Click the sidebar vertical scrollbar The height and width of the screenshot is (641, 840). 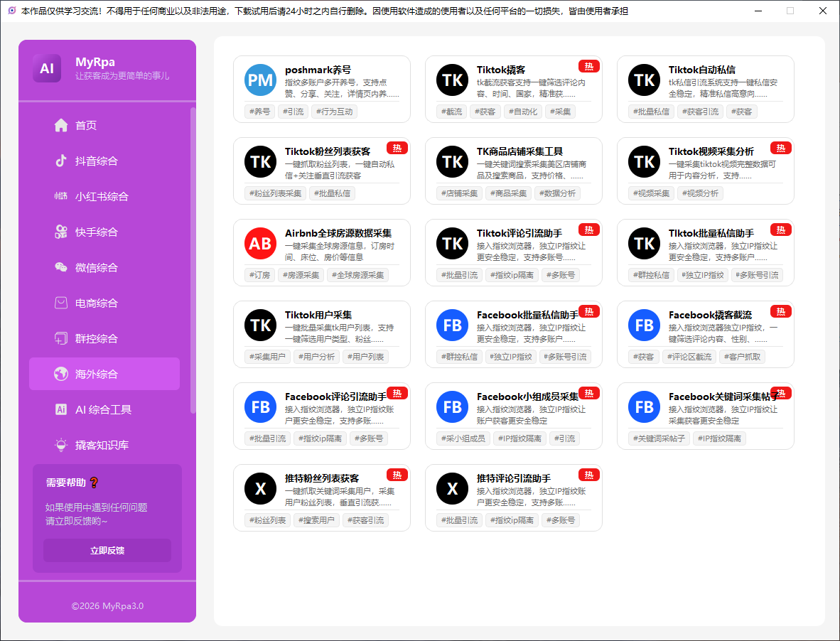(x=193, y=260)
